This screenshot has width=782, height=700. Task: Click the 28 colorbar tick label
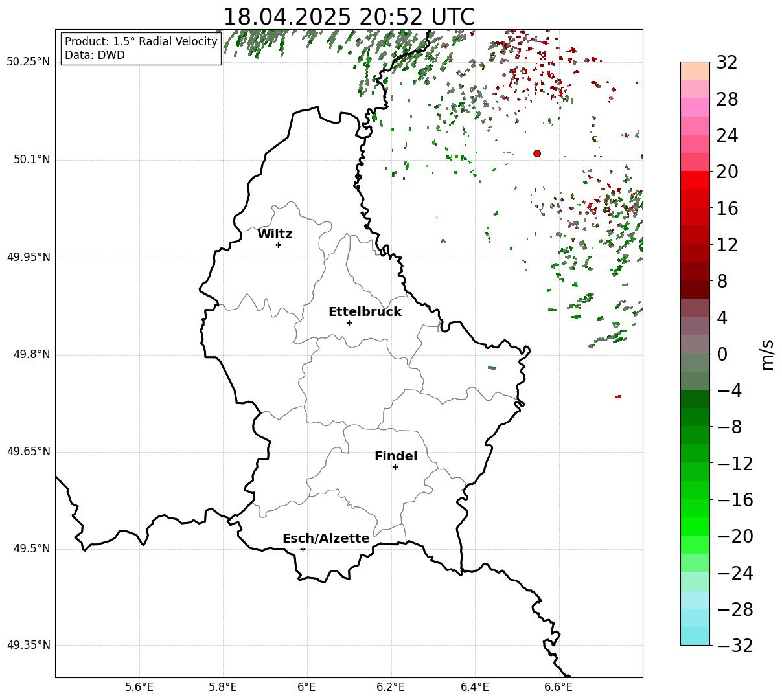(x=727, y=99)
